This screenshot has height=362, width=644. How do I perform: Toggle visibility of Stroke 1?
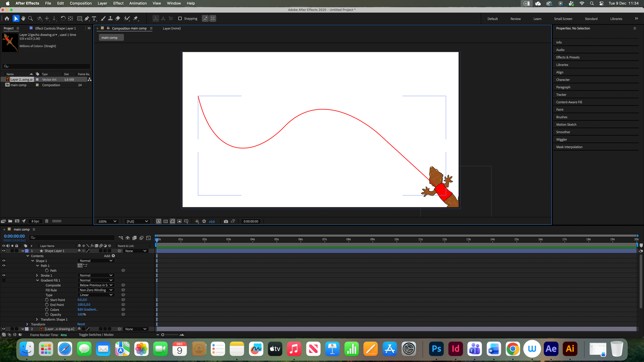pos(4,275)
